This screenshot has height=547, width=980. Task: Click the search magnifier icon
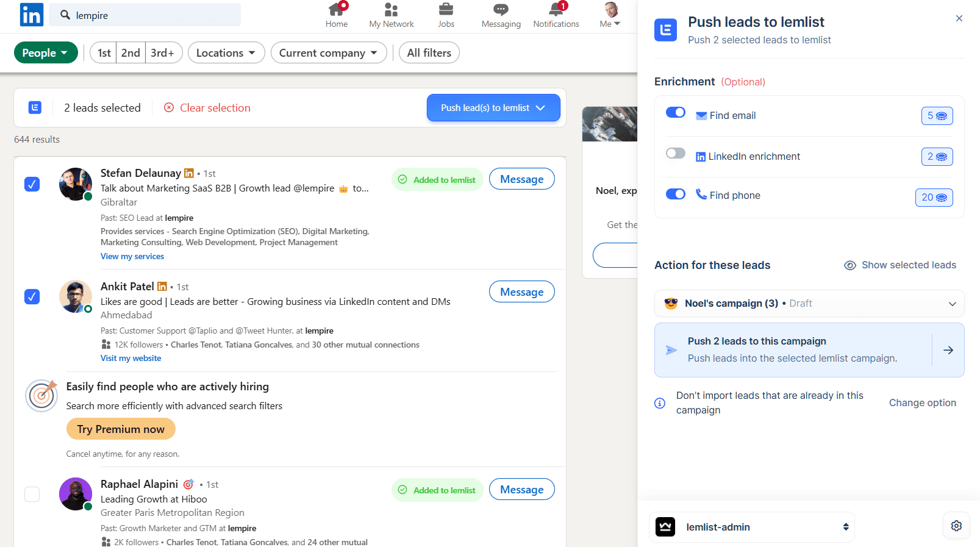click(65, 15)
